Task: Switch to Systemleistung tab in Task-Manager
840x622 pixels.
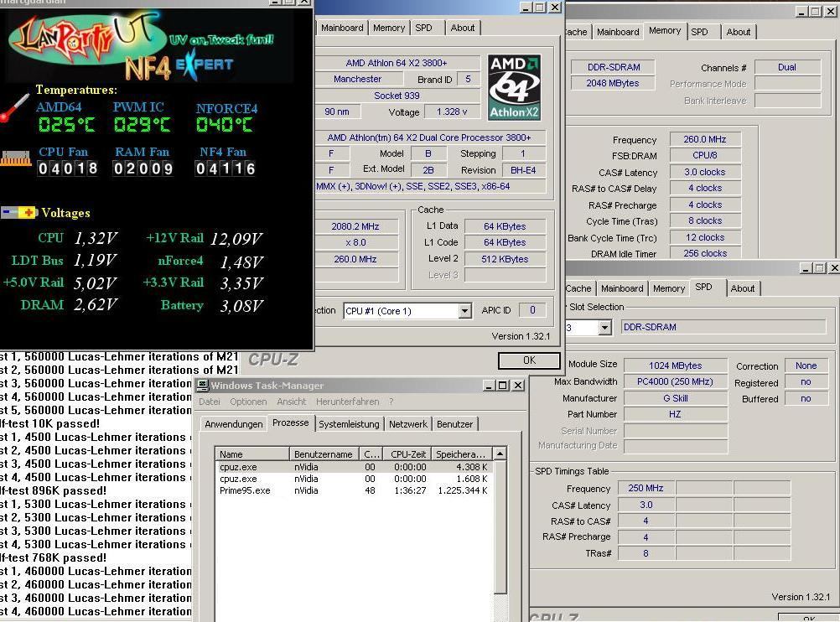Action: coord(349,424)
